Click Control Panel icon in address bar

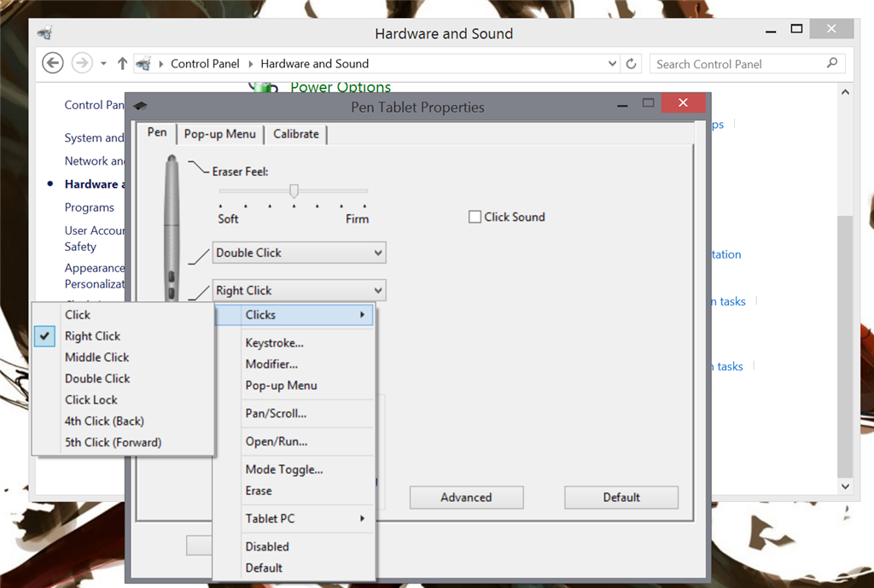pyautogui.click(x=143, y=63)
